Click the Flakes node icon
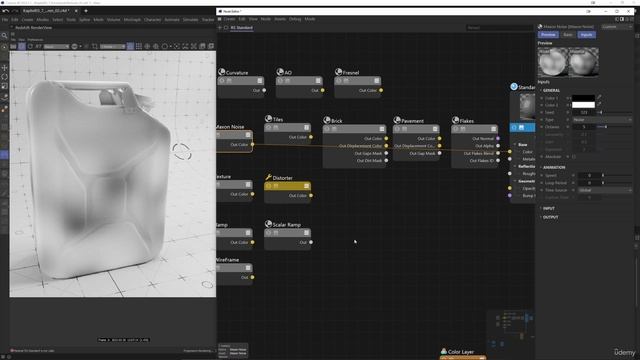The height and width of the screenshot is (360, 640). 456,120
